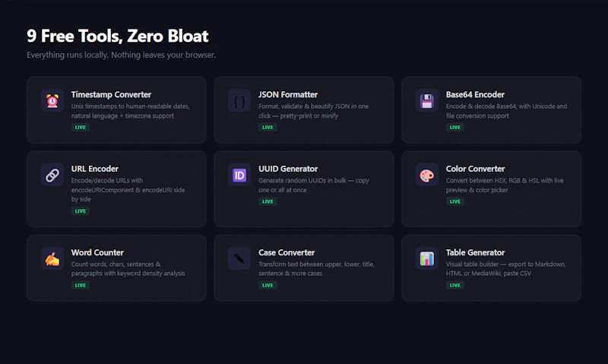Click the floppy disk Base64 Encoder icon
608x364 pixels.
tap(427, 101)
